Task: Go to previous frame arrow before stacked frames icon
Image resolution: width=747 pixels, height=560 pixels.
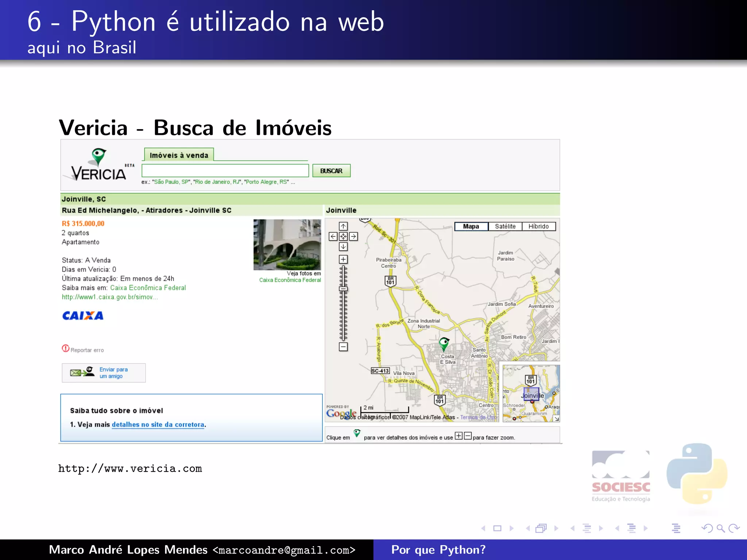Action: pos(528,528)
